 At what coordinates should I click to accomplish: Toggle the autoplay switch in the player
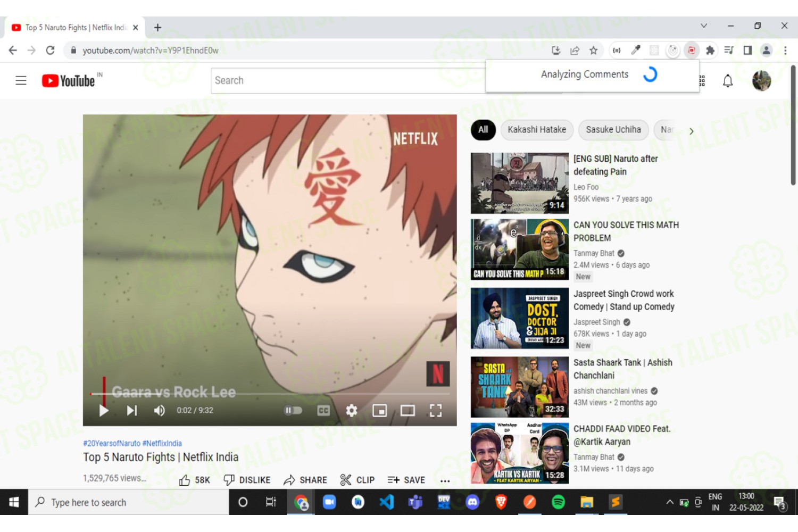click(x=293, y=410)
